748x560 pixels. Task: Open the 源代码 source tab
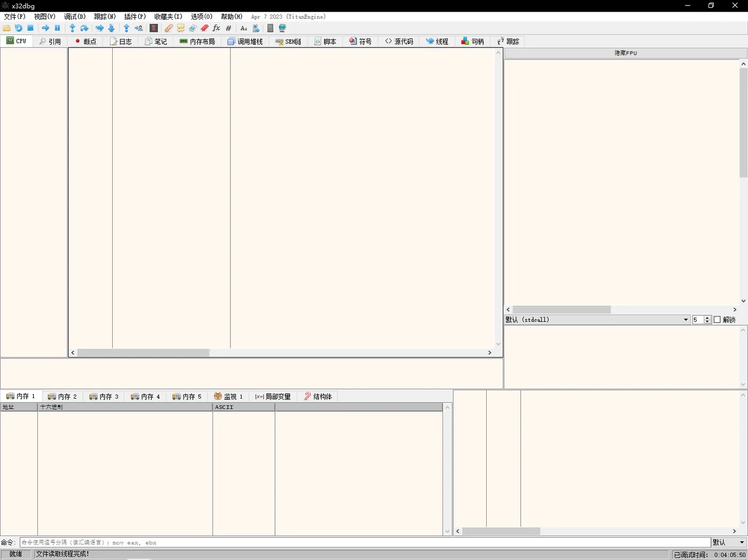click(x=399, y=41)
